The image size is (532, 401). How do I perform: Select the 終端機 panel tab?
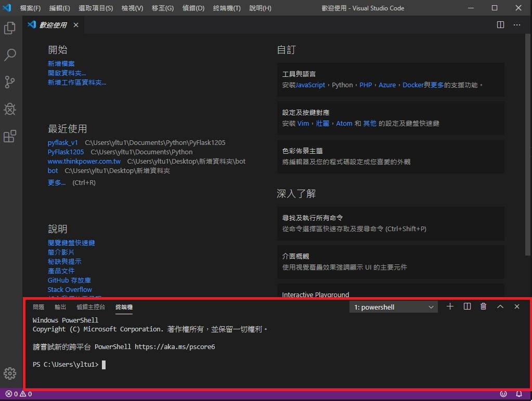[x=124, y=307]
